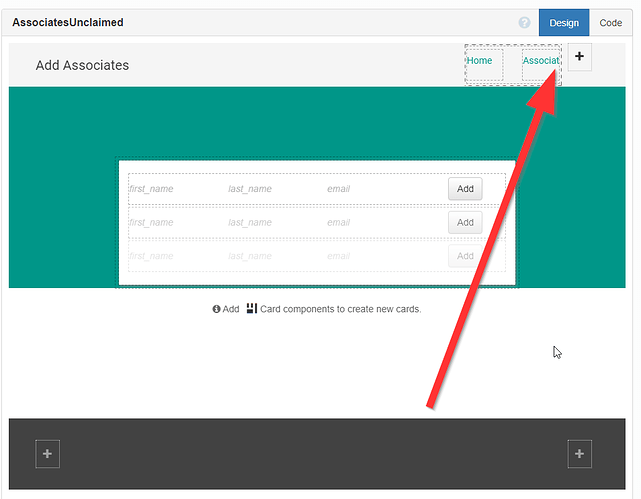Viewport: 641px width, 499px height.
Task: Click the Home navigation link
Action: (480, 61)
